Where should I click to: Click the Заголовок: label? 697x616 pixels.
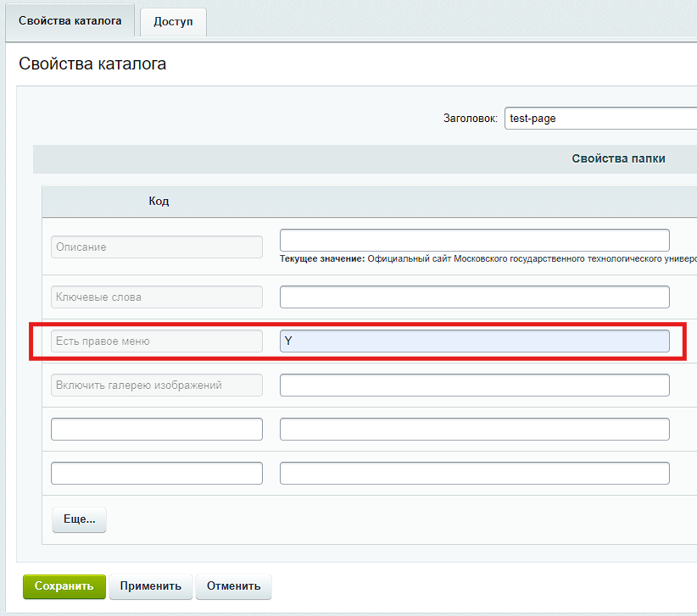(x=471, y=119)
